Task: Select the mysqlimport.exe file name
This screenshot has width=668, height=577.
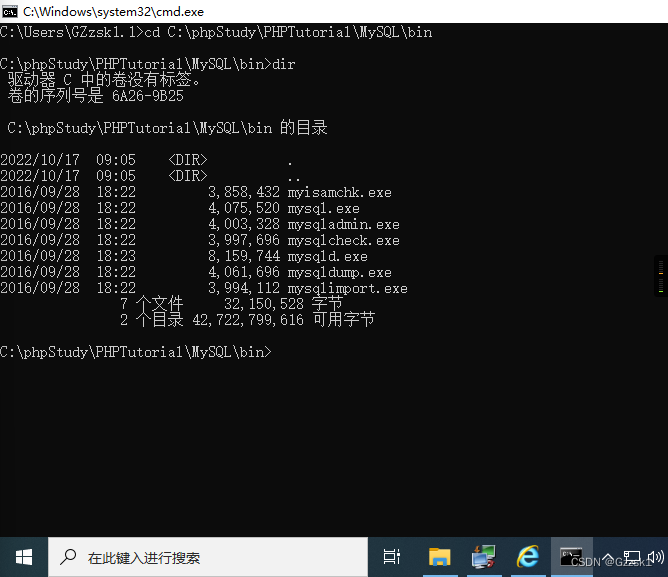Action: (347, 289)
